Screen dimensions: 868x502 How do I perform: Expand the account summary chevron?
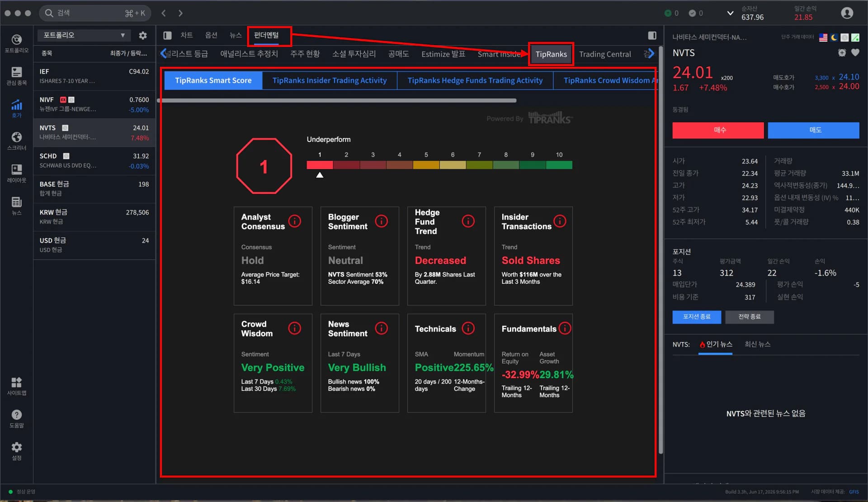(x=730, y=13)
